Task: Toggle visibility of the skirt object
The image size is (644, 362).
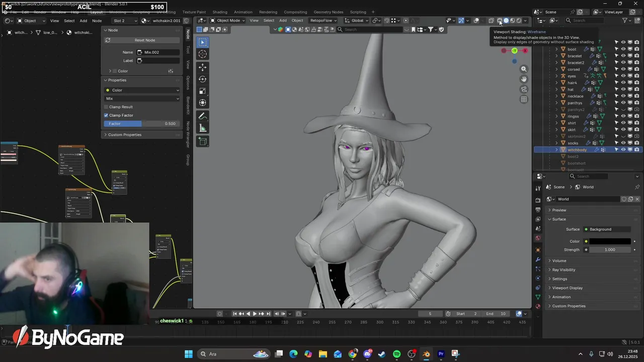Action: [623, 130]
